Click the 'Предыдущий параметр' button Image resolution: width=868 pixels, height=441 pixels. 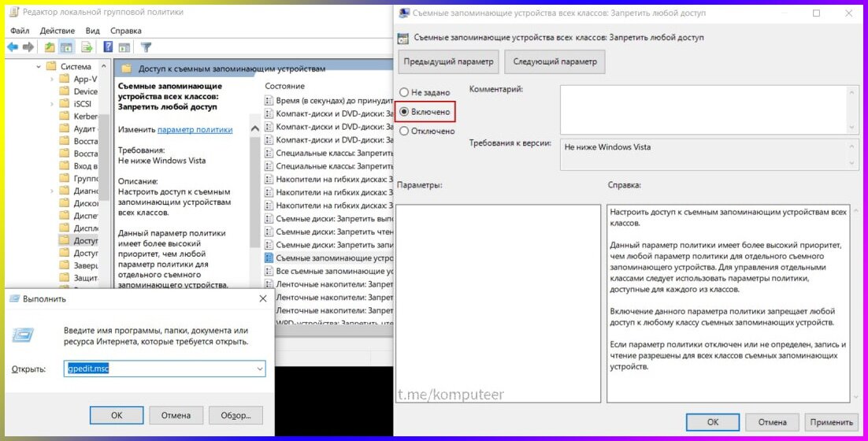[x=448, y=61]
